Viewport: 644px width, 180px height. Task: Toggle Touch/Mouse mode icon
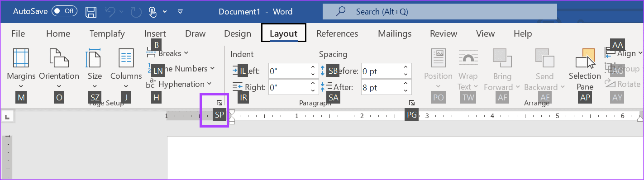153,12
